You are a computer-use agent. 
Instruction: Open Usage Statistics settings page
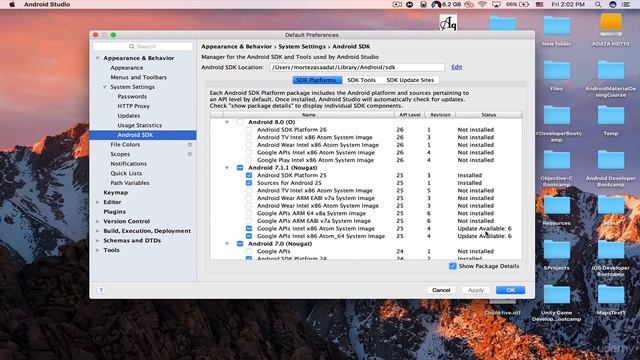pos(140,125)
